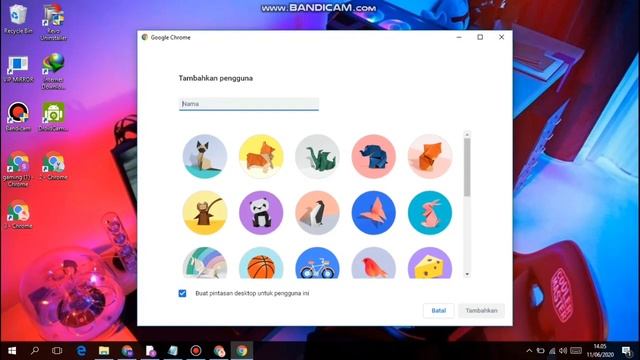
Task: Pick the basketball avatar
Action: (x=261, y=263)
